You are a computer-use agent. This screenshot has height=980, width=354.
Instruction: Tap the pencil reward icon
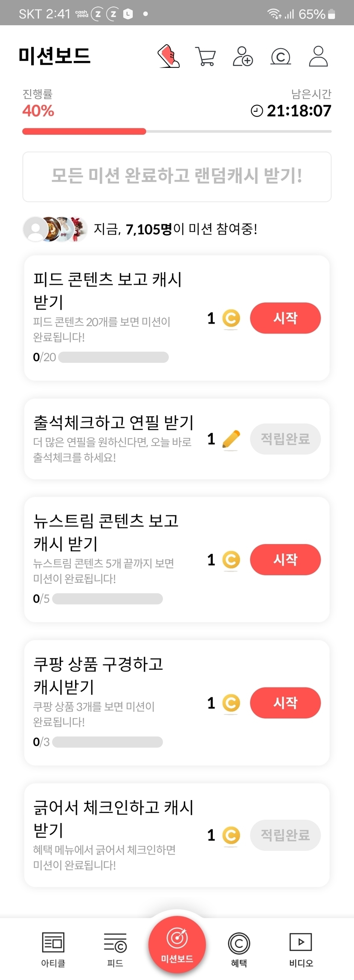coord(231,439)
